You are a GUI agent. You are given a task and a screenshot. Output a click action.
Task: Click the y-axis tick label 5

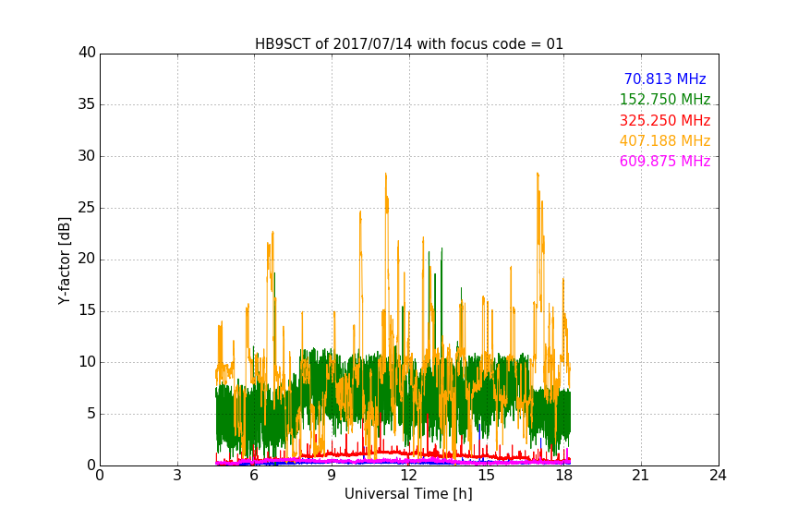point(91,414)
